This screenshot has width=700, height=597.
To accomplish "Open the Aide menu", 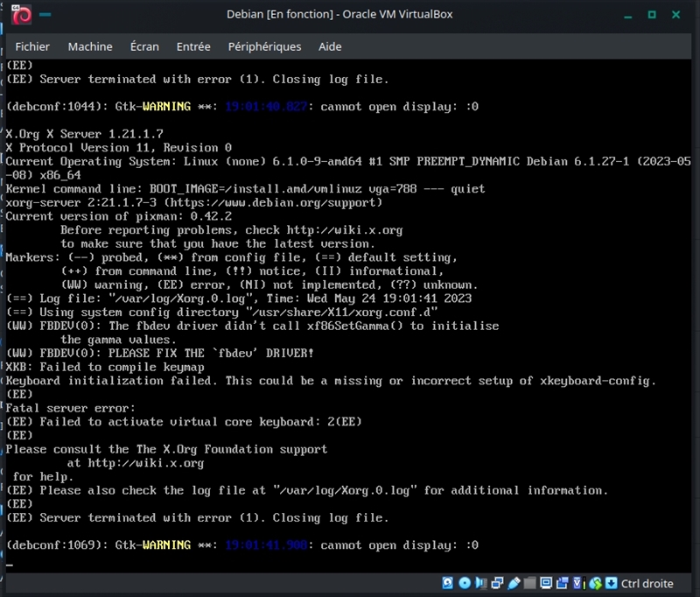I will (330, 46).
